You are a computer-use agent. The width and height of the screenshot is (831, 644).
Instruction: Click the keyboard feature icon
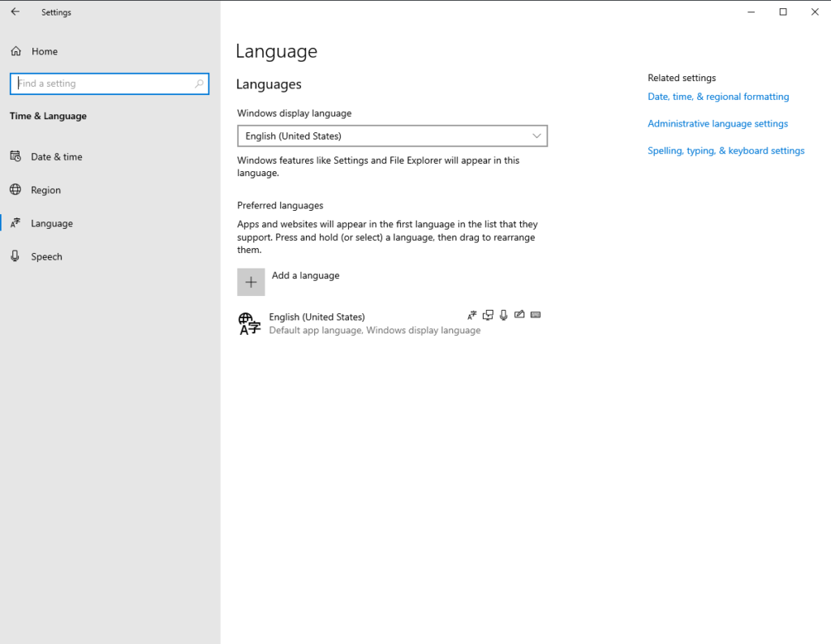point(536,315)
